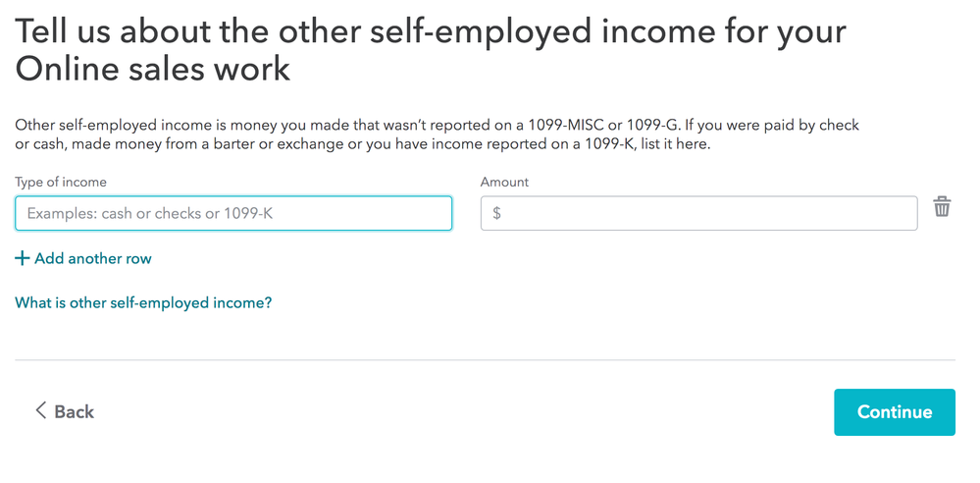Go Back to the previous step

tap(65, 411)
